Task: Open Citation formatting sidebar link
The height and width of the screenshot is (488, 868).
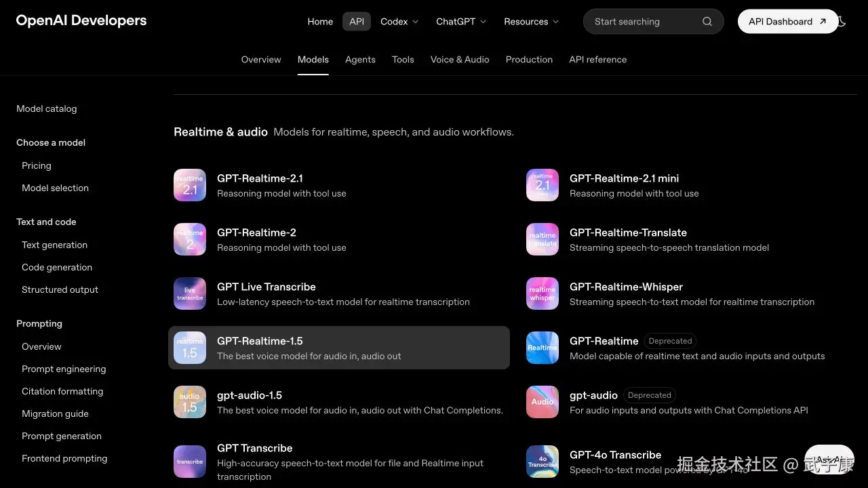Action: [62, 391]
